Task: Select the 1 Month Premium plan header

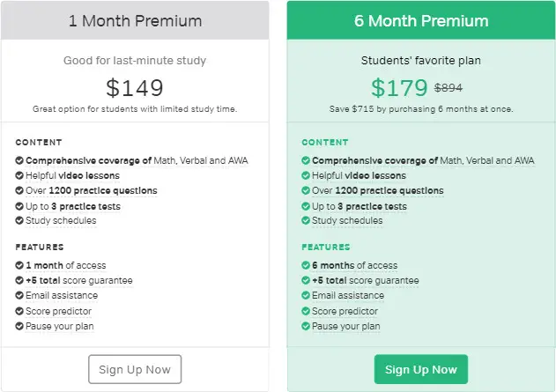Action: coord(135,20)
